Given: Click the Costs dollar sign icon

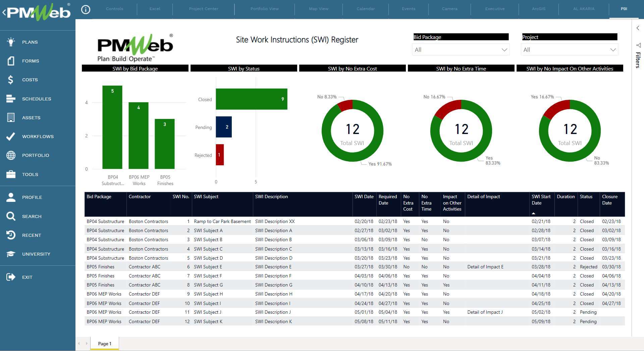Looking at the screenshot, I should tap(11, 80).
